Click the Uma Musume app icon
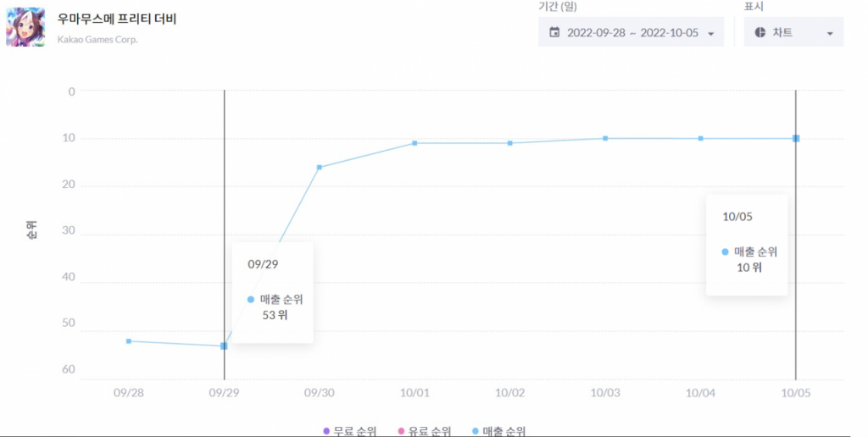Viewport: 868px width, 437px height. coord(25,27)
